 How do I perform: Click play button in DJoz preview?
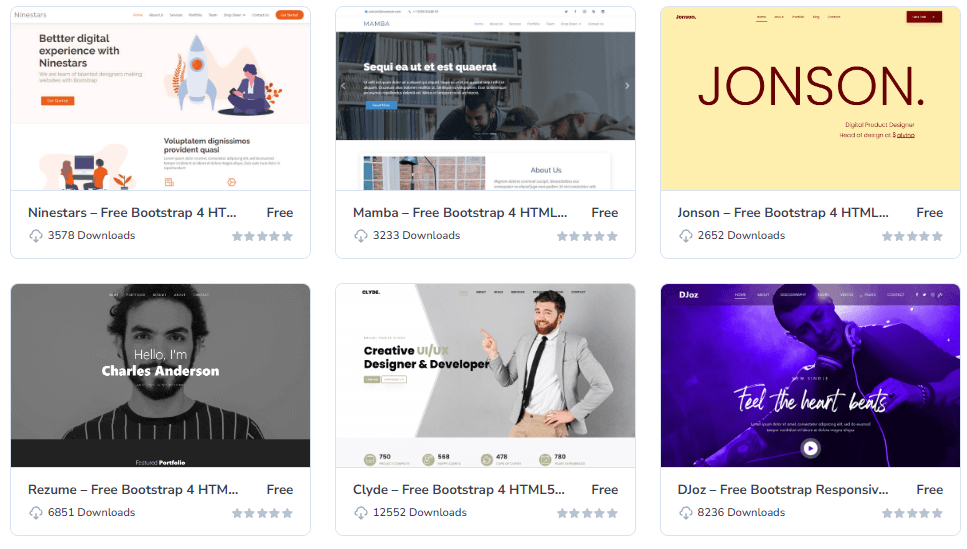[810, 448]
